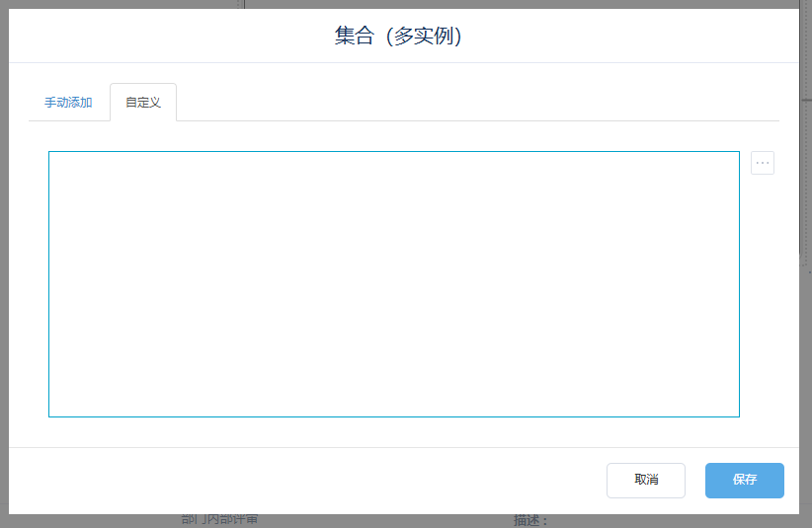Open more options via the three-dot icon
The image size is (812, 528).
pyautogui.click(x=762, y=163)
